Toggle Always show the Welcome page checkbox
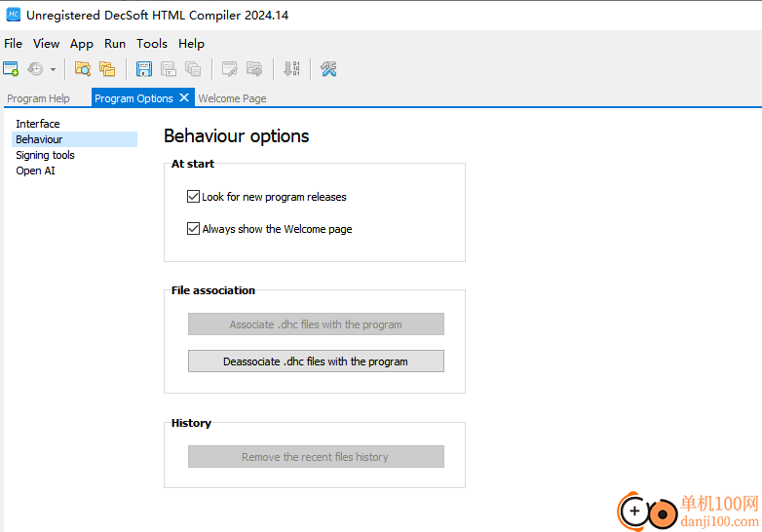This screenshot has height=532, width=762. click(193, 228)
